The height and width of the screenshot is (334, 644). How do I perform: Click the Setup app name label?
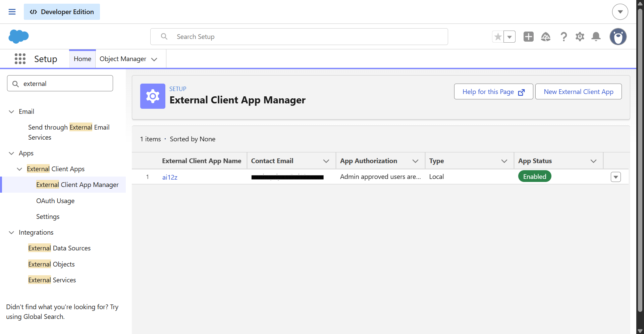[x=46, y=59]
